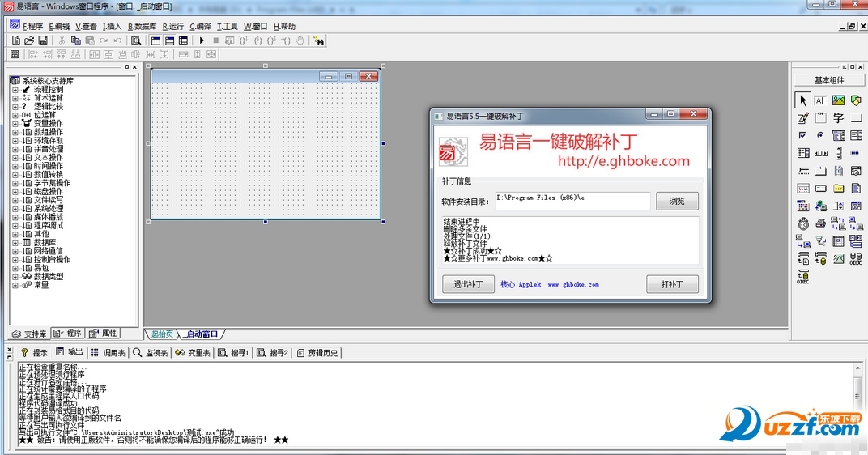Expand the 数据类型 tree node
The image size is (868, 455).
click(15, 277)
